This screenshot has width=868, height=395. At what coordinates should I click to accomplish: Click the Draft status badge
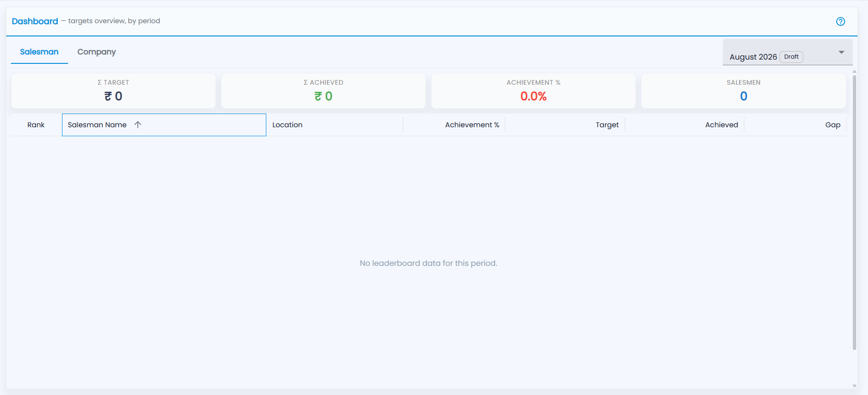(791, 57)
